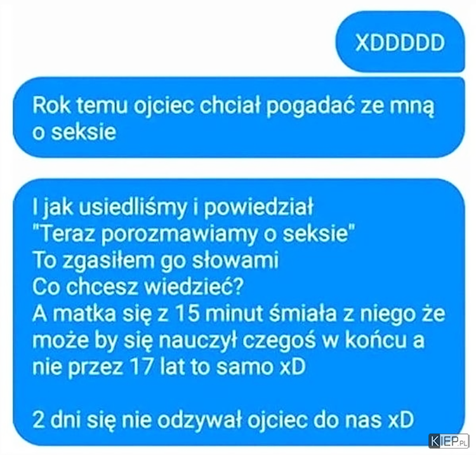Image resolution: width=476 pixels, height=455 pixels.
Task: Click the final 'xD' of the last line
Action: 401,420
